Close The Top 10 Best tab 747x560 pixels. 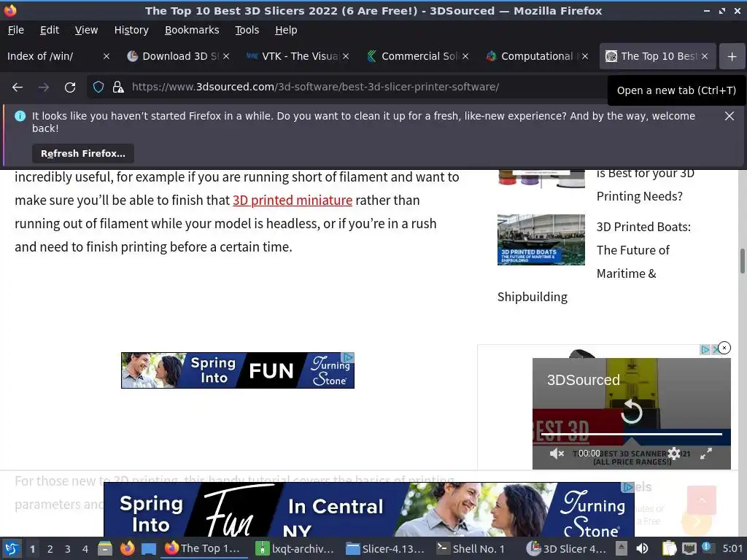[705, 56]
